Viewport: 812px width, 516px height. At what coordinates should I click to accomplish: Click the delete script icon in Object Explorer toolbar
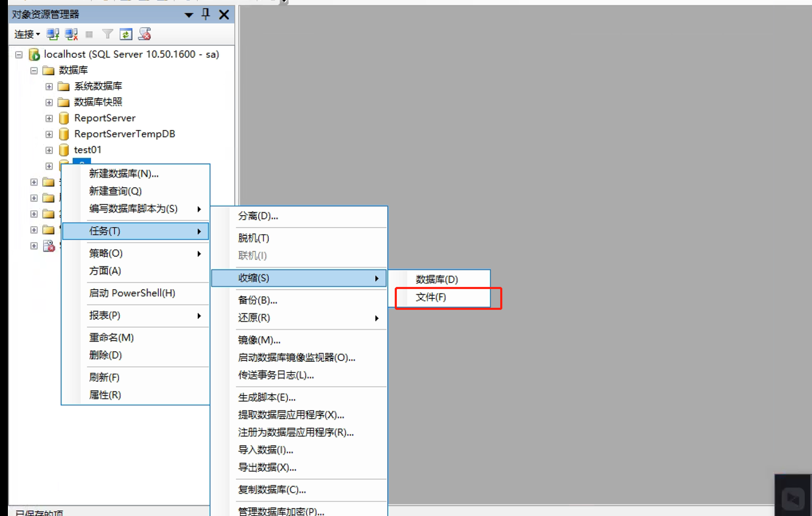click(x=145, y=34)
